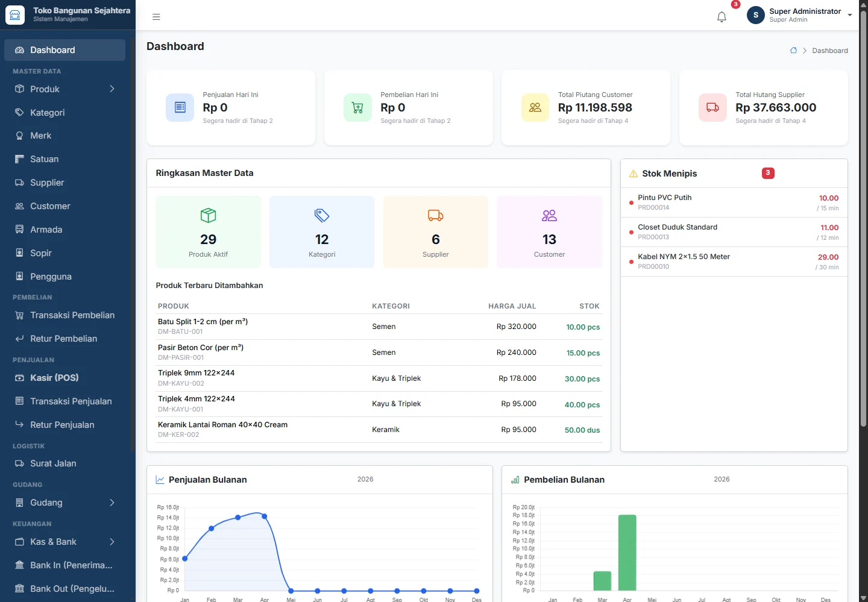Click the Stok Menipis warning icon
868x602 pixels.
633,174
